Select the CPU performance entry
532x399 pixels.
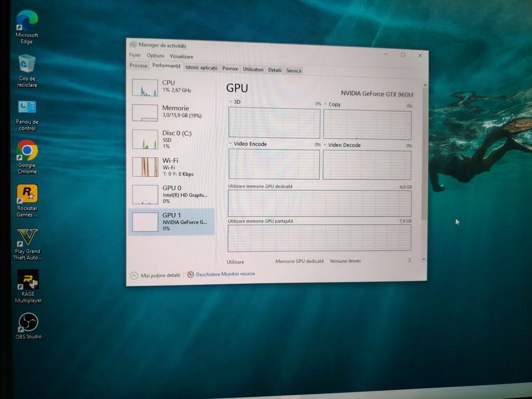point(172,87)
